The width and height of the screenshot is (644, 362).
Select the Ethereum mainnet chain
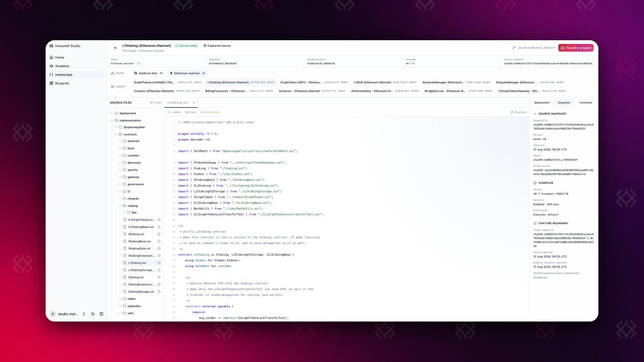click(x=188, y=73)
